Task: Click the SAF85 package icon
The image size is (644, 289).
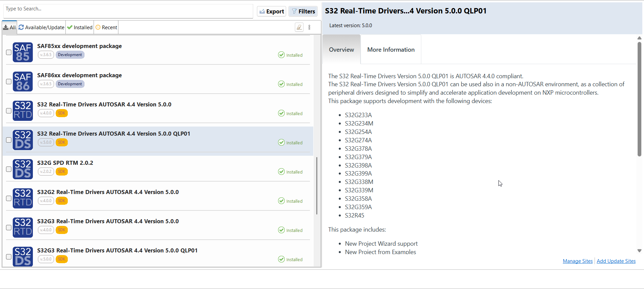Action: coord(23,52)
